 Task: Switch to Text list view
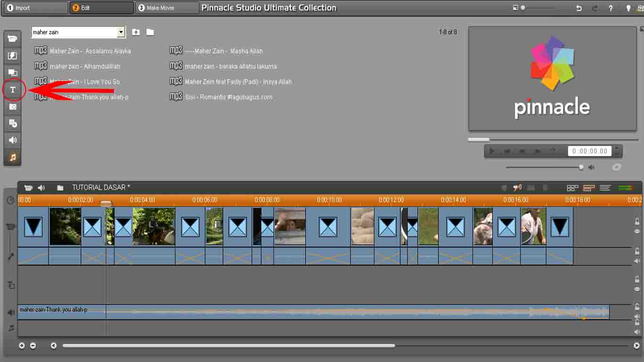coord(605,188)
